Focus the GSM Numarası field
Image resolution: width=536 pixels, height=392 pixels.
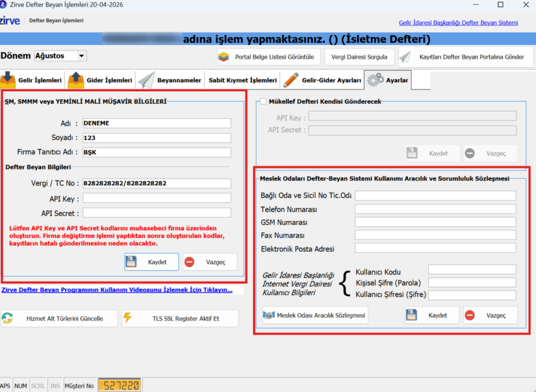pos(435,222)
